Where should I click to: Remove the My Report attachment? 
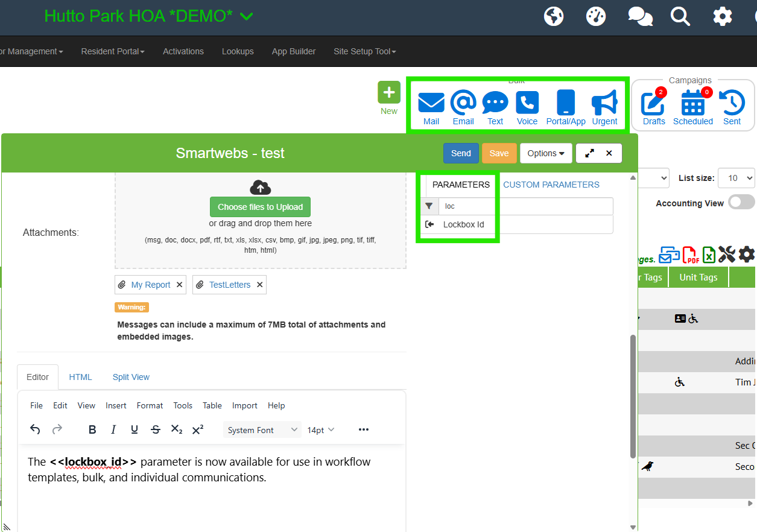[180, 285]
